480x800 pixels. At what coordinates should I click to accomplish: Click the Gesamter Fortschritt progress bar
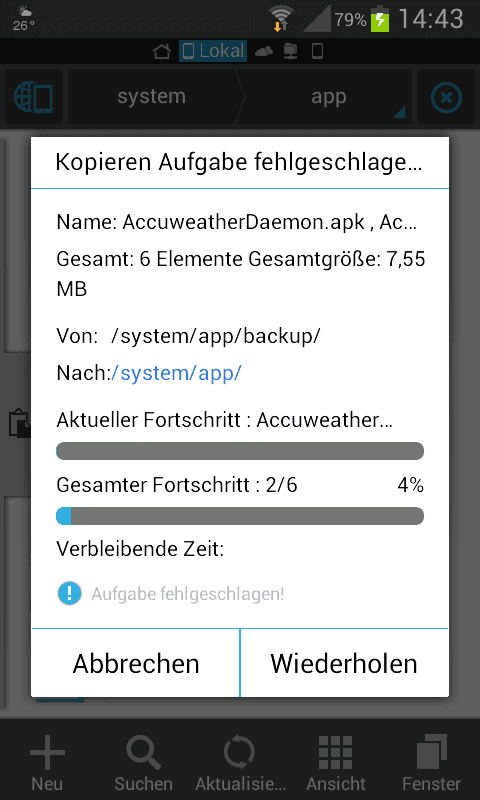pos(240,516)
